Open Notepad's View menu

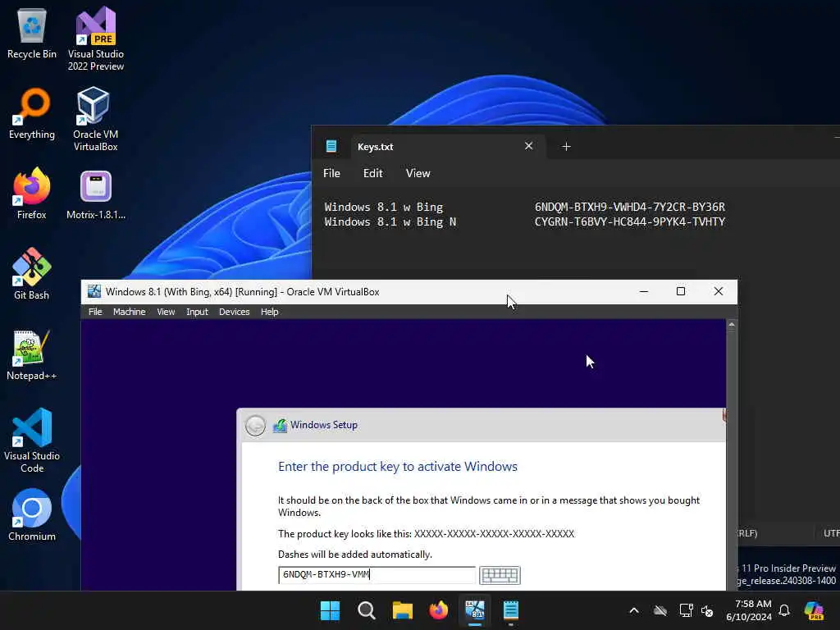point(418,173)
